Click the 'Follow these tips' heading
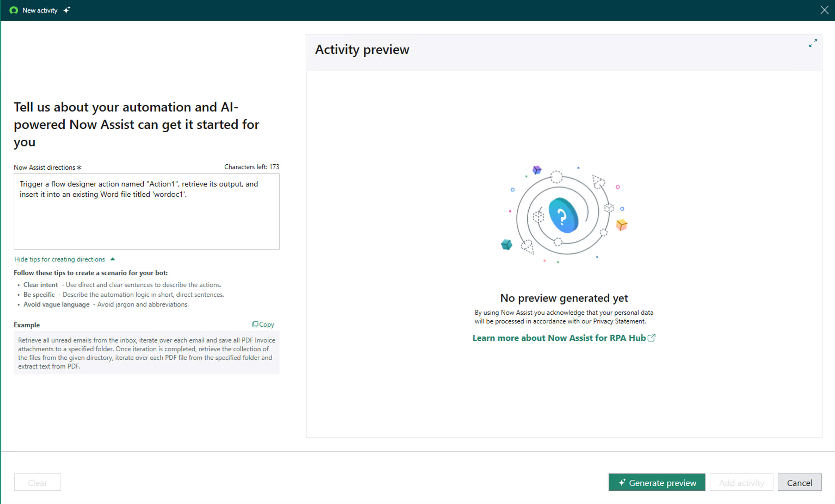This screenshot has width=835, height=504. 91,273
